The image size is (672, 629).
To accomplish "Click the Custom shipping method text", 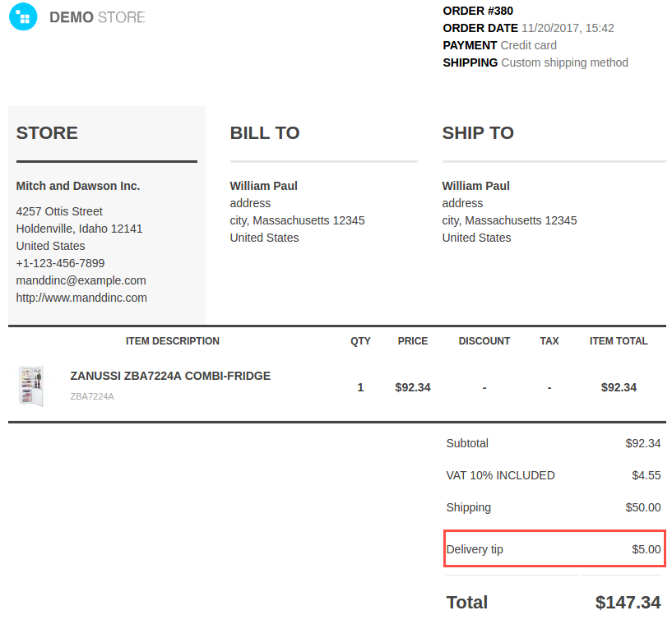I will click(564, 62).
